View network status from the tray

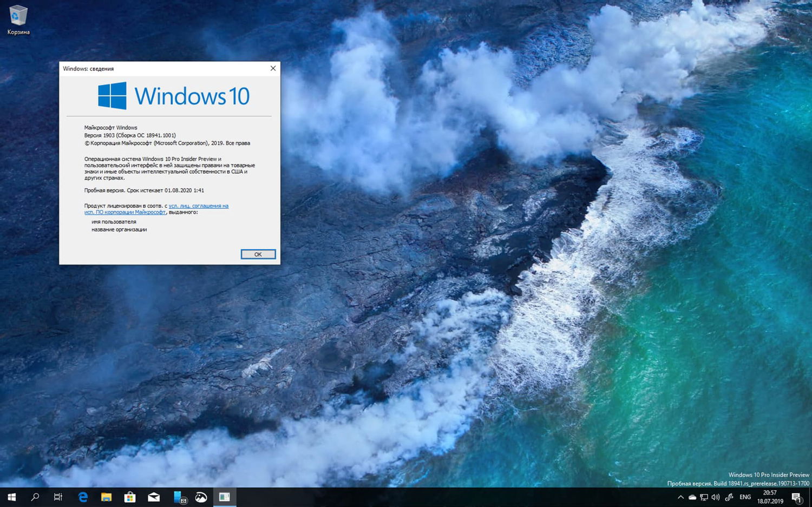coord(703,497)
